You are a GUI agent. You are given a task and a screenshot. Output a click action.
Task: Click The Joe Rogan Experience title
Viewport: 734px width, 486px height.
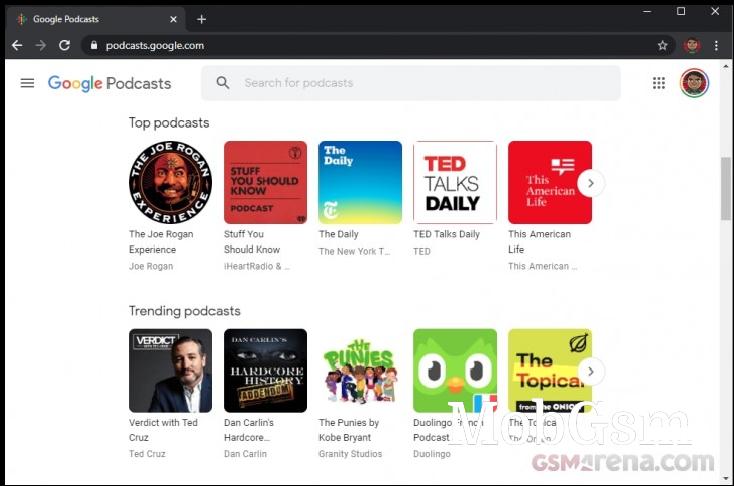coord(161,242)
